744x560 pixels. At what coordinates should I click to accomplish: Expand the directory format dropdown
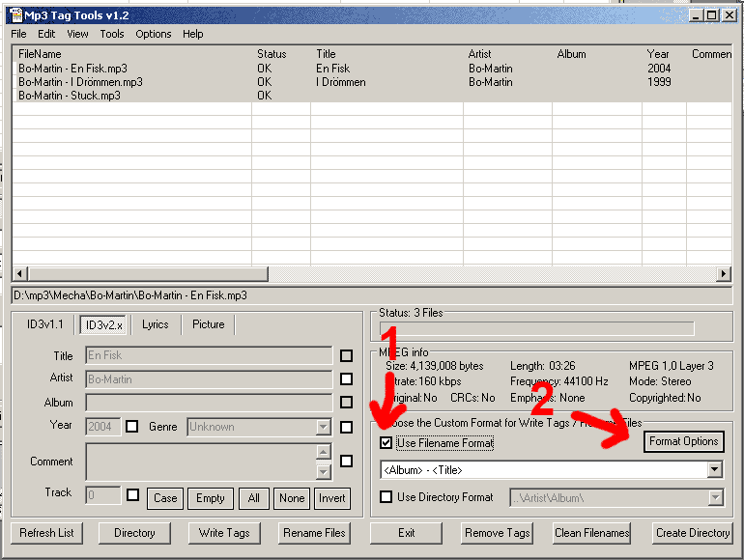[715, 498]
